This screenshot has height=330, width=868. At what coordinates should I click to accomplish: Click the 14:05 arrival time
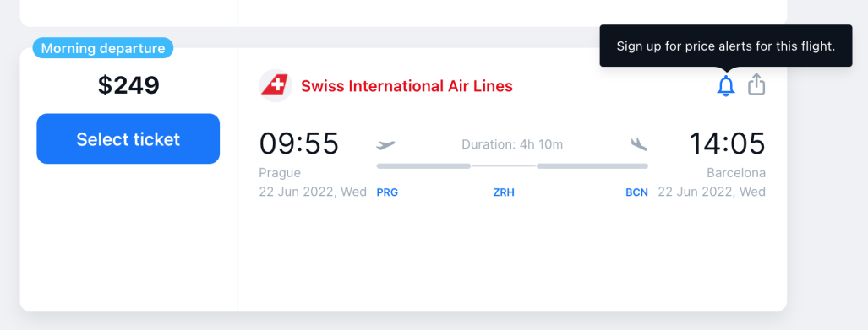[727, 143]
